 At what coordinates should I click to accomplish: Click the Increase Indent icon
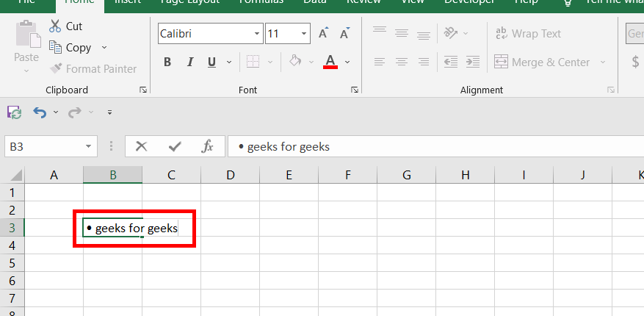pos(473,62)
